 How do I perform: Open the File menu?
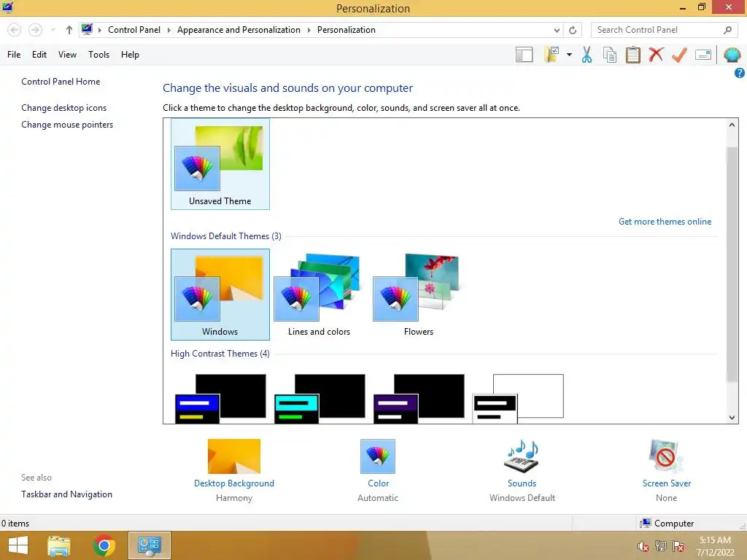[14, 55]
